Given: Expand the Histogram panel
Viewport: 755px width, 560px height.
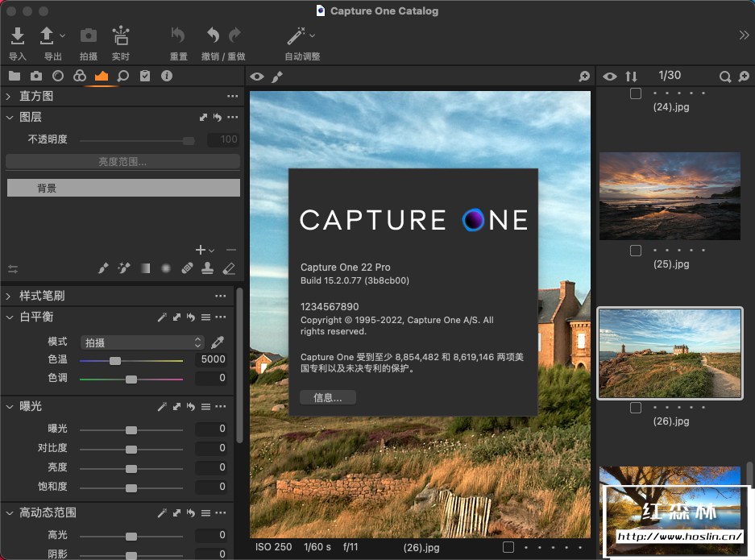Looking at the screenshot, I should tap(8, 96).
